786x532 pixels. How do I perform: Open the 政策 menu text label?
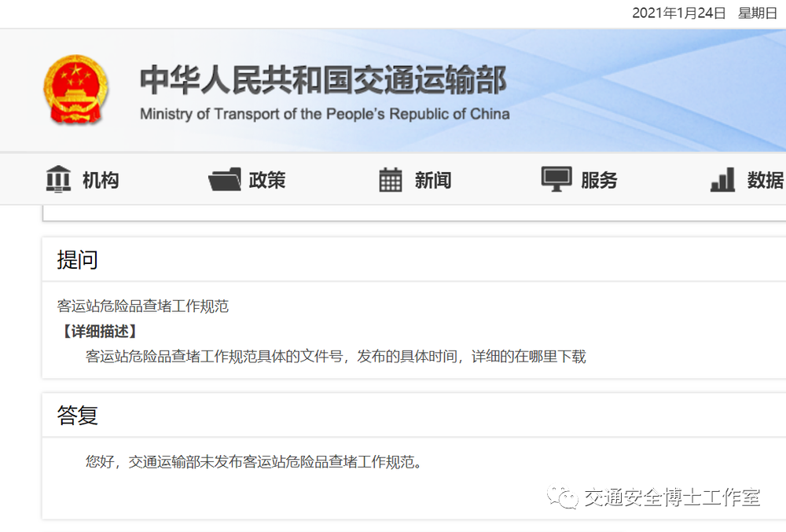coord(267,180)
